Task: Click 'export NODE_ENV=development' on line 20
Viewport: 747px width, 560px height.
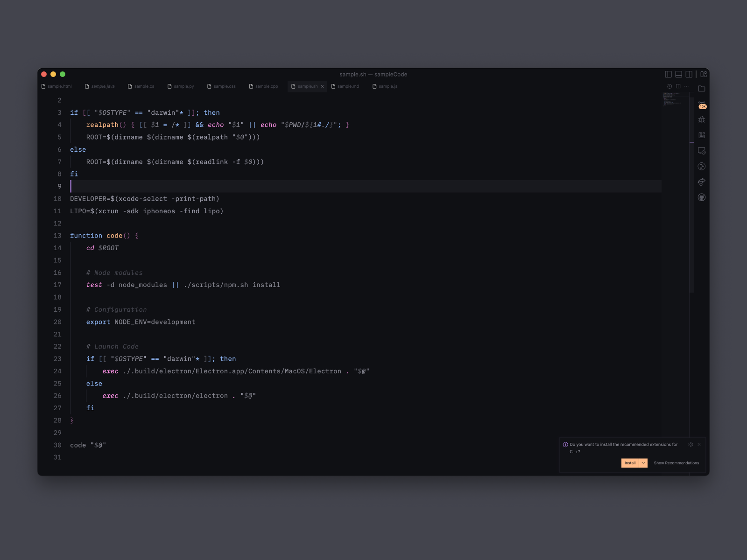Action: tap(141, 322)
